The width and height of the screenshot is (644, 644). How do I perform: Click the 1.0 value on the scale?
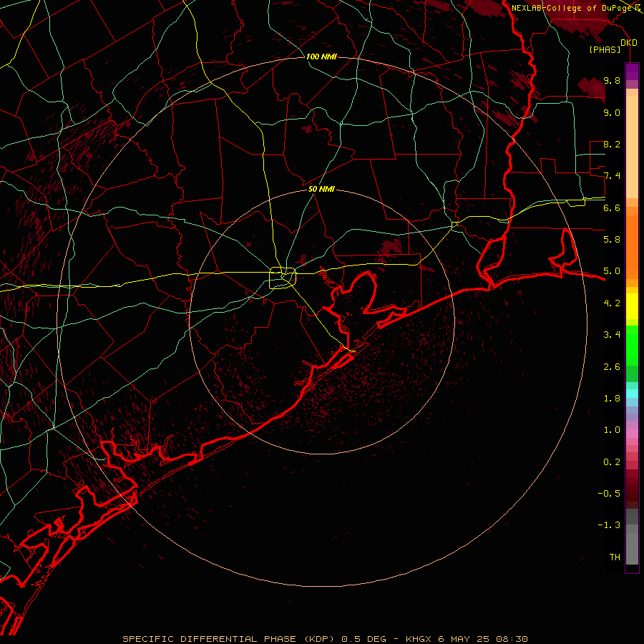612,430
